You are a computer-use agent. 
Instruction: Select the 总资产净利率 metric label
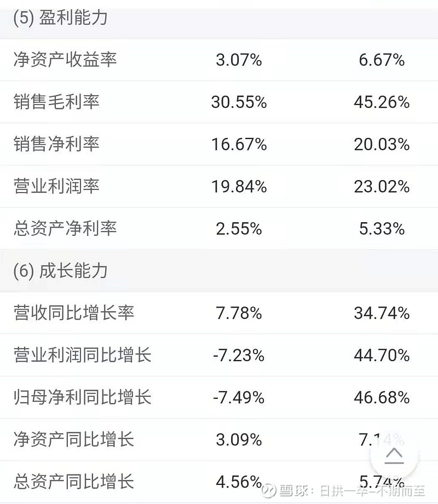pos(65,228)
